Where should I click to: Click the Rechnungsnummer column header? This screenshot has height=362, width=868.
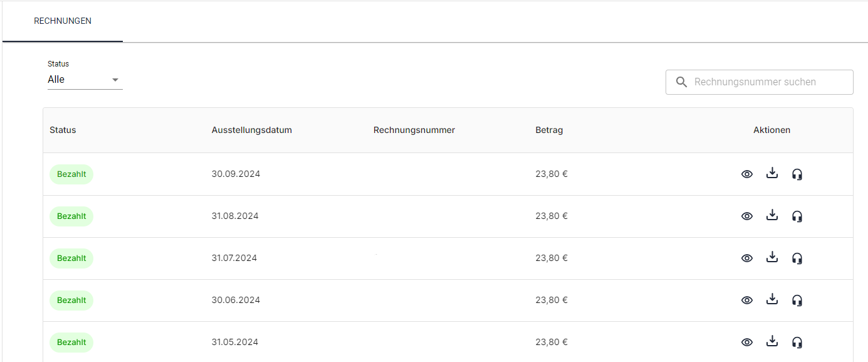(414, 130)
